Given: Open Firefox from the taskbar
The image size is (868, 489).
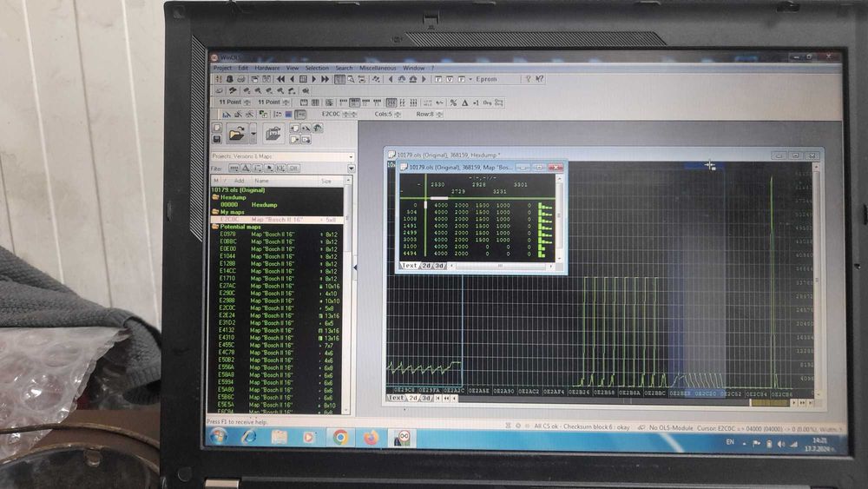Looking at the screenshot, I should click(371, 438).
